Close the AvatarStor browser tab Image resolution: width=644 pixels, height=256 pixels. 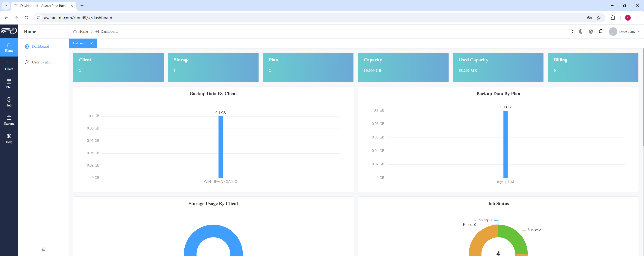(72, 6)
